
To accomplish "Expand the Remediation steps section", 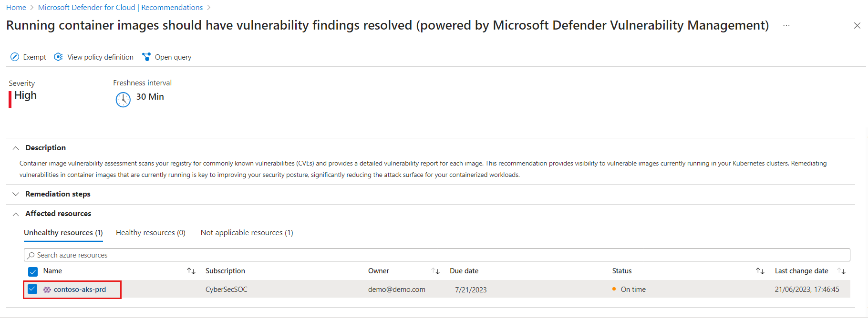I will coord(16,194).
